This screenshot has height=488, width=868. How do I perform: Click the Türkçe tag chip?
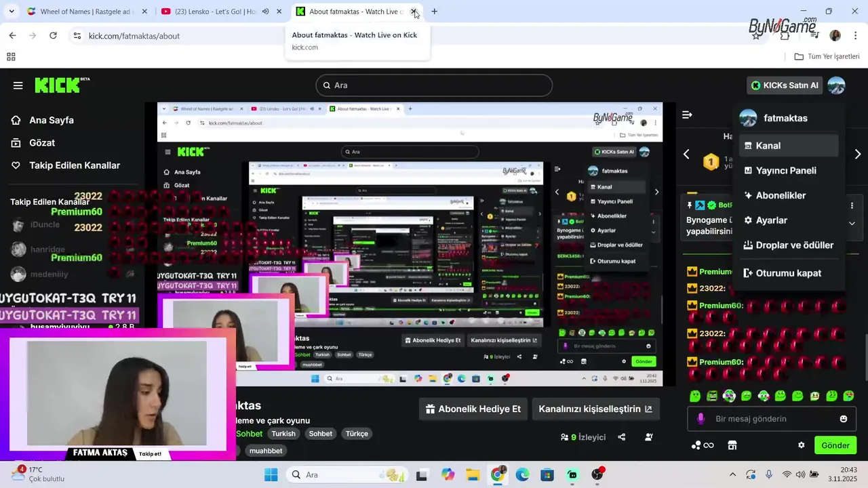click(x=357, y=434)
